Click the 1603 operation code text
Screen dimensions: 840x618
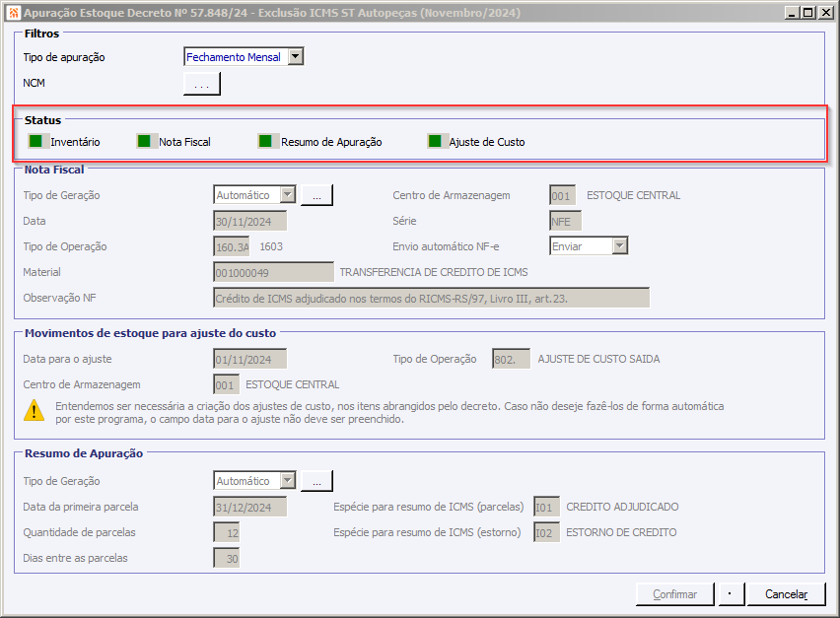(271, 246)
